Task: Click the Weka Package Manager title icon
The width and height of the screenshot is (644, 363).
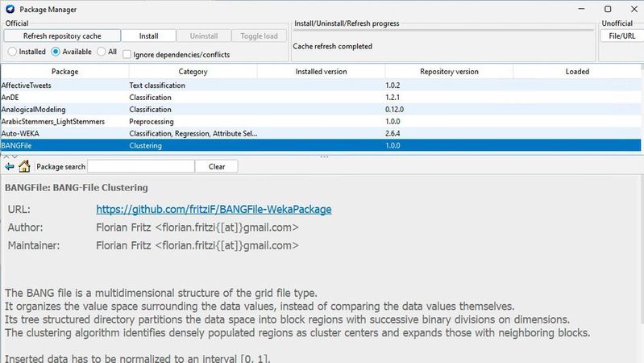Action: (10, 9)
